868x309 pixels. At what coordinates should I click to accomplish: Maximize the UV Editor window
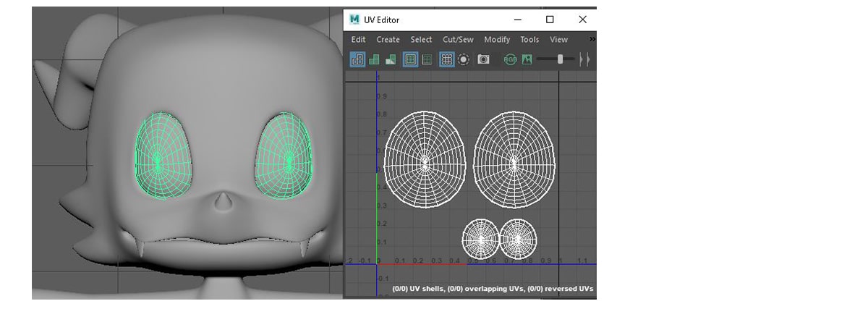pos(550,20)
